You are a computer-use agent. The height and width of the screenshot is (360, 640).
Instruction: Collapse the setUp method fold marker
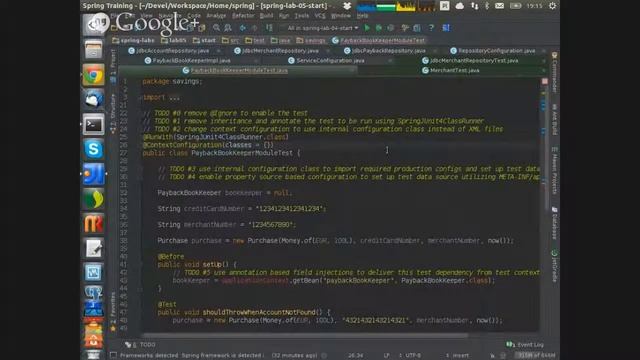pos(140,264)
